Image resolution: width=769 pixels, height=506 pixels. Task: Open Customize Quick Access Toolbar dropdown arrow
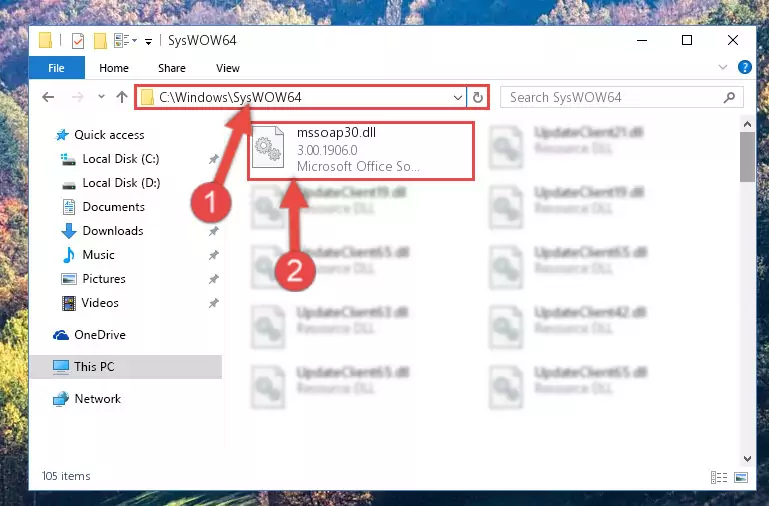(148, 42)
